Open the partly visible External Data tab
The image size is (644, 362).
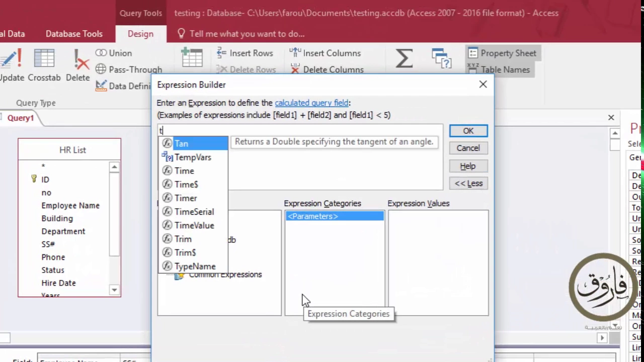(12, 34)
